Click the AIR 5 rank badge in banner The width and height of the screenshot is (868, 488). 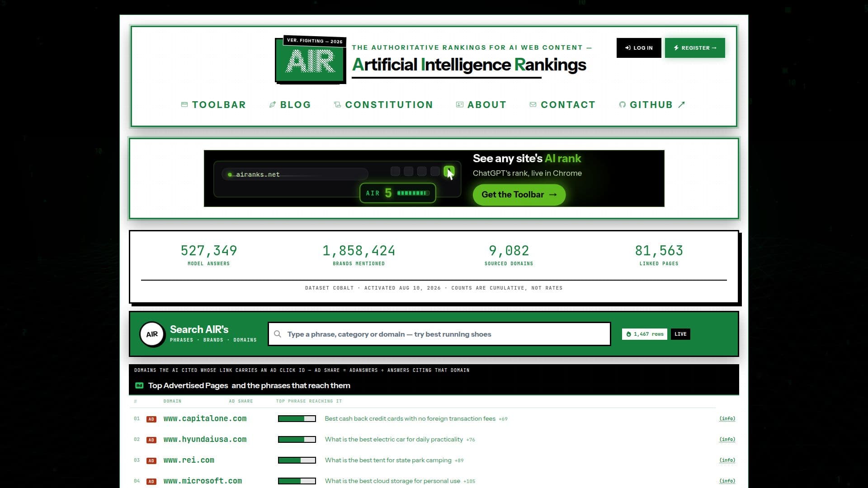(398, 193)
